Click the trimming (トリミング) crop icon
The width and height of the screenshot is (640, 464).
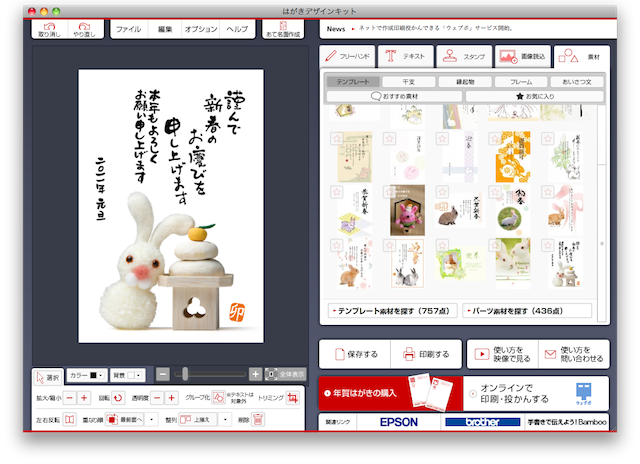(x=292, y=398)
